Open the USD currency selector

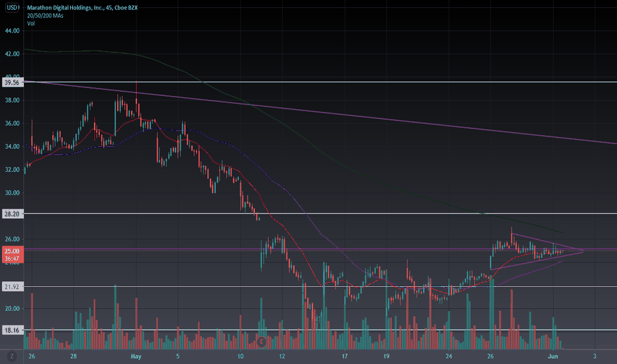(x=12, y=7)
